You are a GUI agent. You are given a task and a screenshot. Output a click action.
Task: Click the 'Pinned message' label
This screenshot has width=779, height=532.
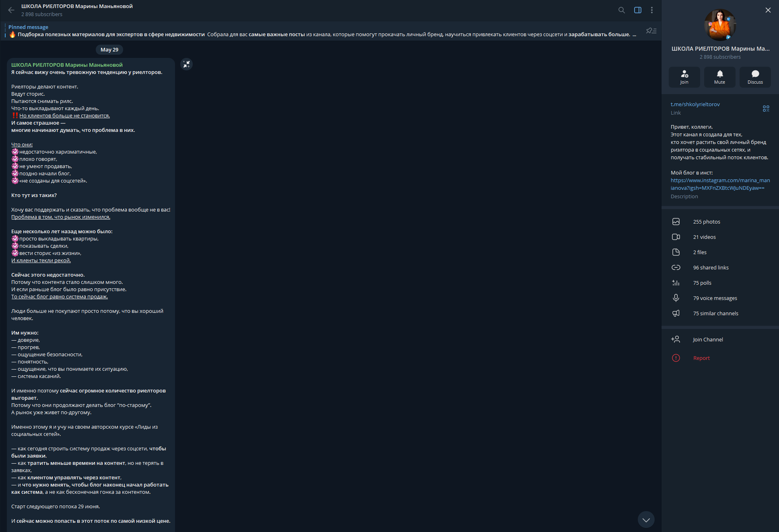pyautogui.click(x=28, y=27)
